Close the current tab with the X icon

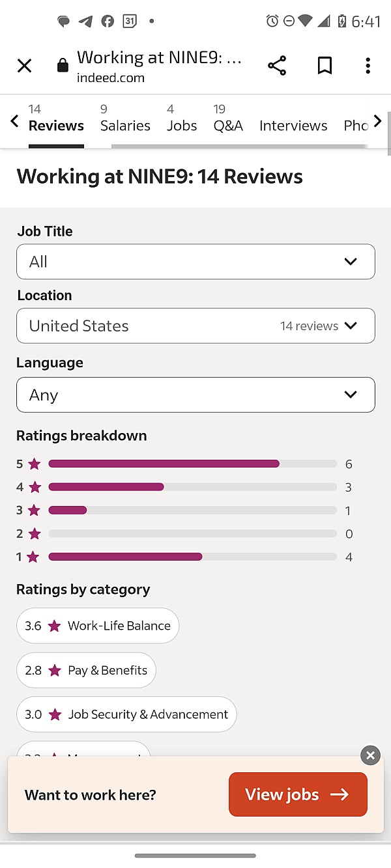[24, 65]
